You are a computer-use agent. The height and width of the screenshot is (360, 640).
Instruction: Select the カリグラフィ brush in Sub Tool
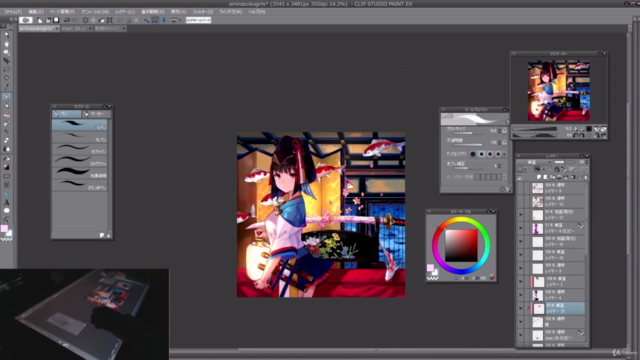point(80,161)
